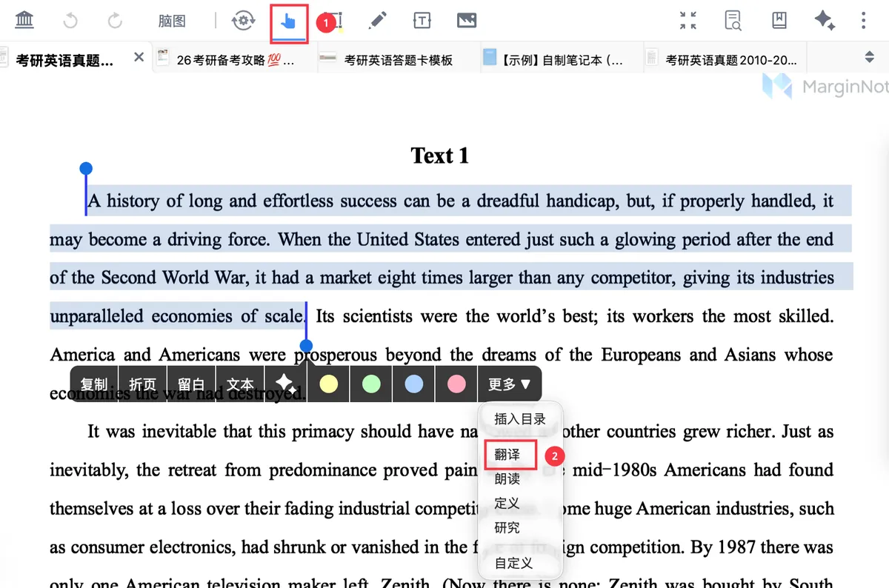Screen dimensions: 889x588
Task: Click the 考研英语答题卡模板 tab thumbnail icon
Action: (328, 57)
